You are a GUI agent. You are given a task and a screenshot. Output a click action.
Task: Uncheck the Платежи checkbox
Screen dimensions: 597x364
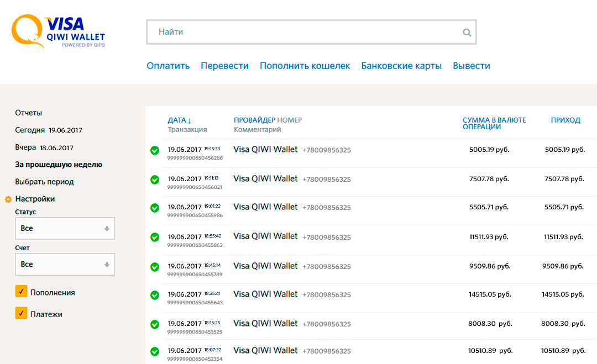coord(22,313)
